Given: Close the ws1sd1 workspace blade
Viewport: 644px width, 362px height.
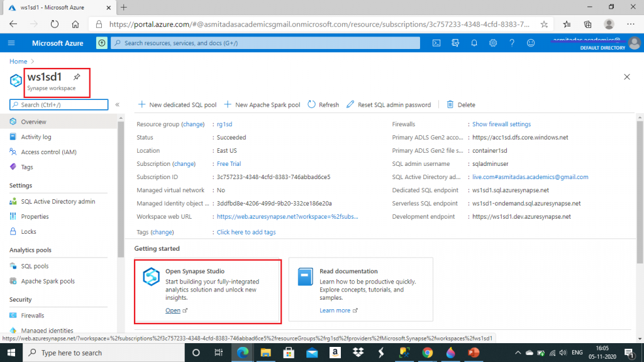Looking at the screenshot, I should pyautogui.click(x=627, y=77).
